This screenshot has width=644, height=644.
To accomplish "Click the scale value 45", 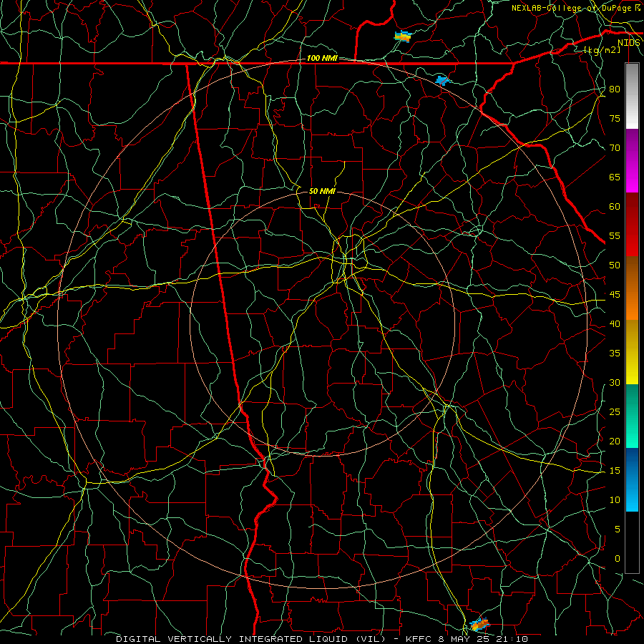I will pos(615,295).
